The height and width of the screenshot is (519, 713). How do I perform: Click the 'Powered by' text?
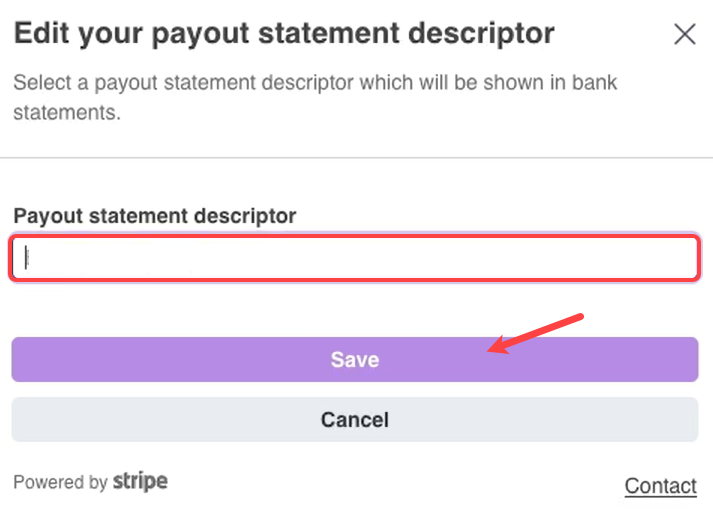point(60,482)
